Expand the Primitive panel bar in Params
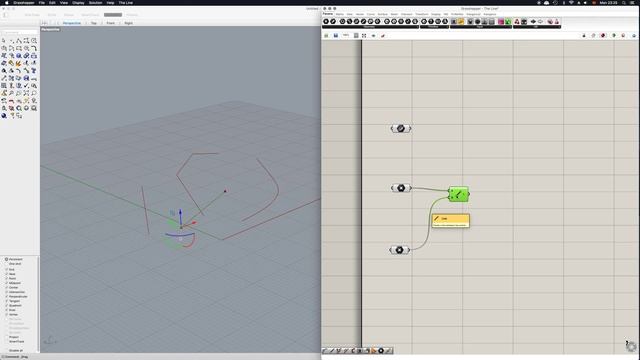 click(434, 27)
